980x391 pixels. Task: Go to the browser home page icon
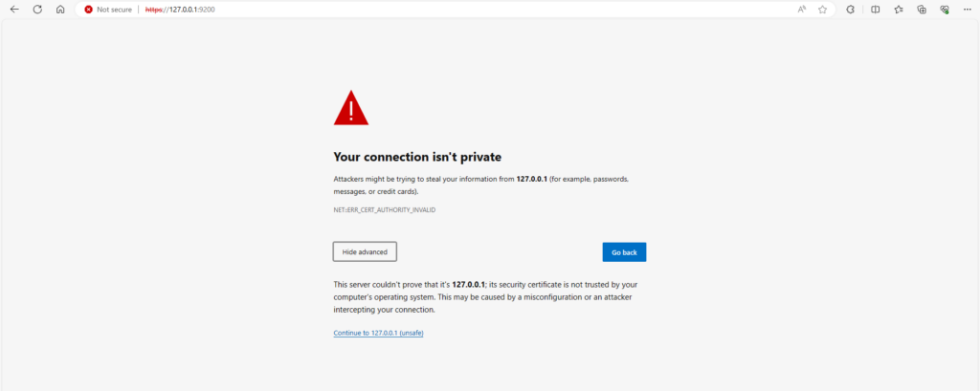click(x=60, y=10)
